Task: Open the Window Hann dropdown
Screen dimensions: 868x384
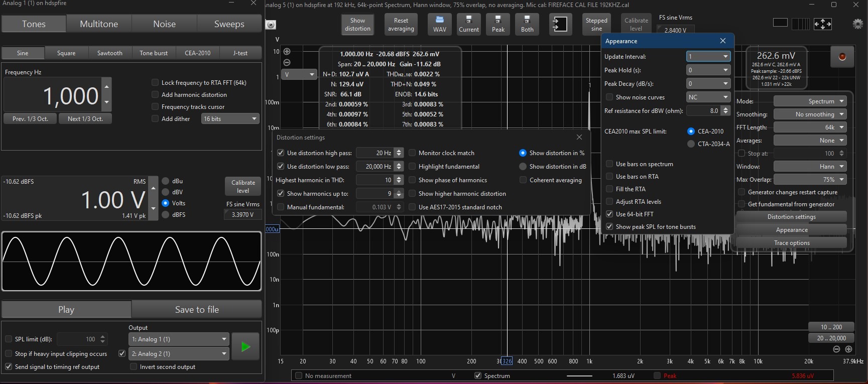Action: point(810,166)
